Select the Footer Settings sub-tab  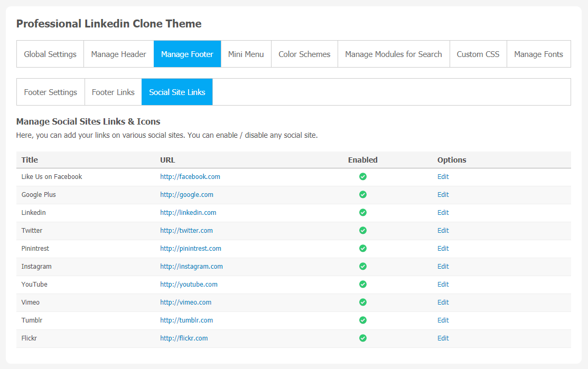click(x=51, y=92)
